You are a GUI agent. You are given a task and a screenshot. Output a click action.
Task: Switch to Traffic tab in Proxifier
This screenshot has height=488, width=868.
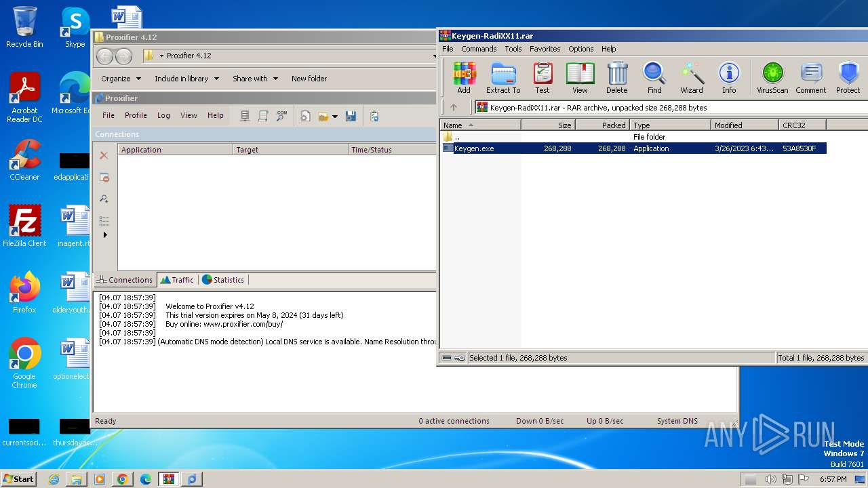coord(177,280)
